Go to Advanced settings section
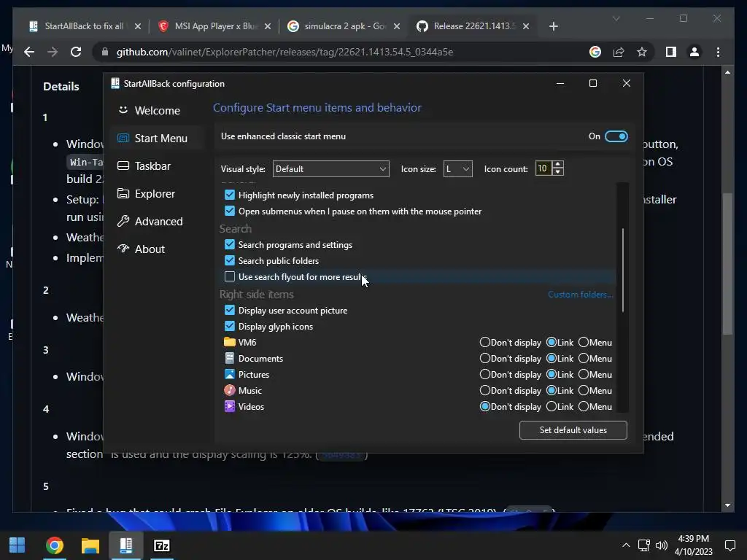 [x=158, y=221]
